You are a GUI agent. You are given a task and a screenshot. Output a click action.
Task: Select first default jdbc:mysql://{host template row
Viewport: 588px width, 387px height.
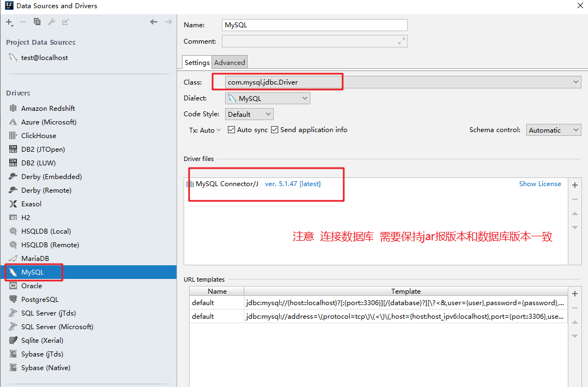click(x=378, y=303)
